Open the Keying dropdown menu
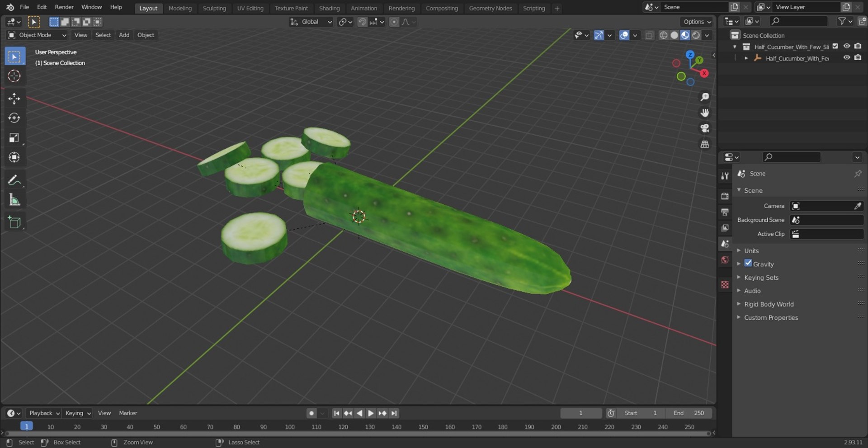Image resolution: width=868 pixels, height=448 pixels. [78, 413]
